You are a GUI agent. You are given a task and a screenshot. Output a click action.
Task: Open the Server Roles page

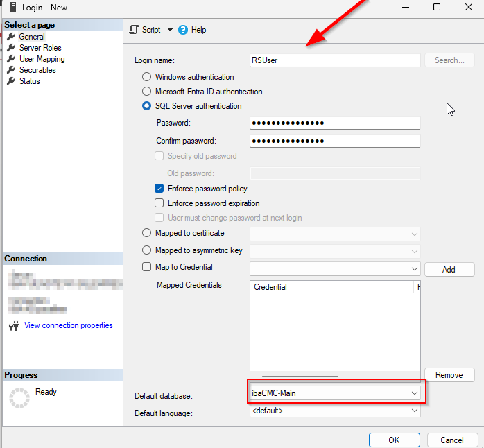[40, 48]
